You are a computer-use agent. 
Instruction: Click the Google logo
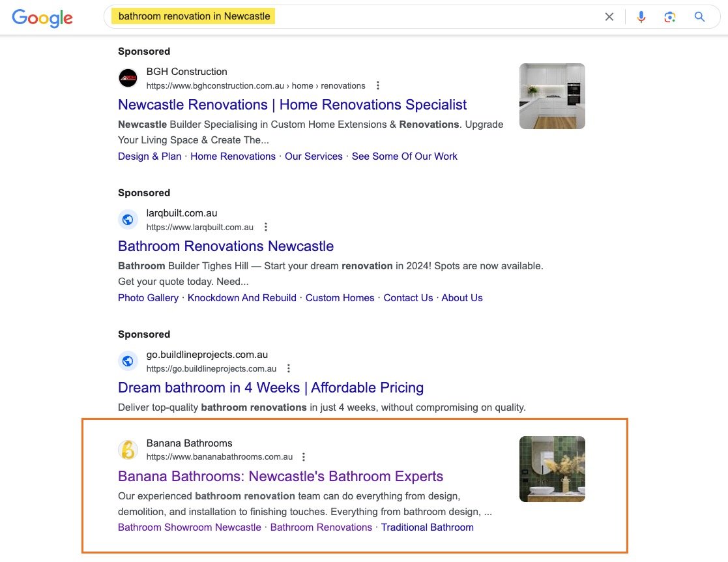coord(42,18)
